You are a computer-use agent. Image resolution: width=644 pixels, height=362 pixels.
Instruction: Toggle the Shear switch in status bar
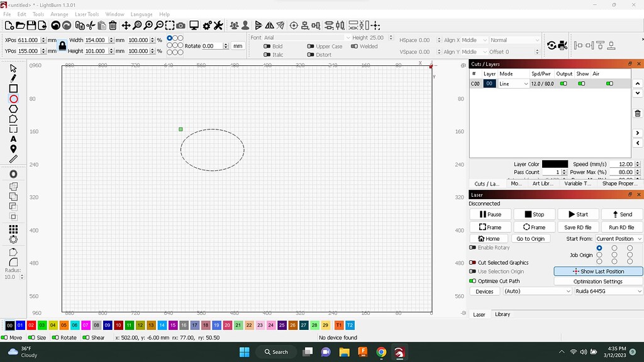[x=86, y=337]
